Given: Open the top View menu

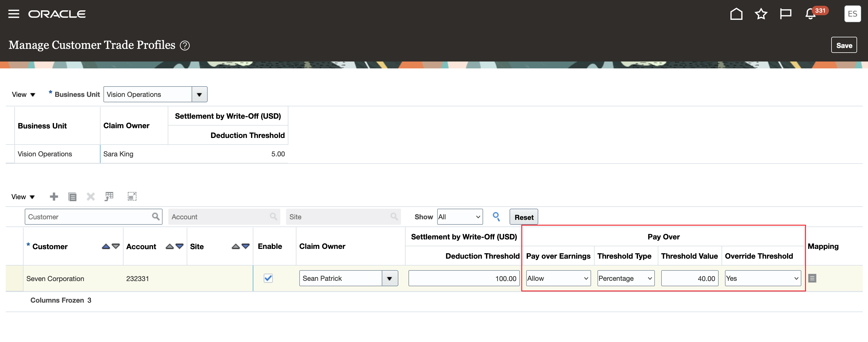Looking at the screenshot, I should [23, 95].
